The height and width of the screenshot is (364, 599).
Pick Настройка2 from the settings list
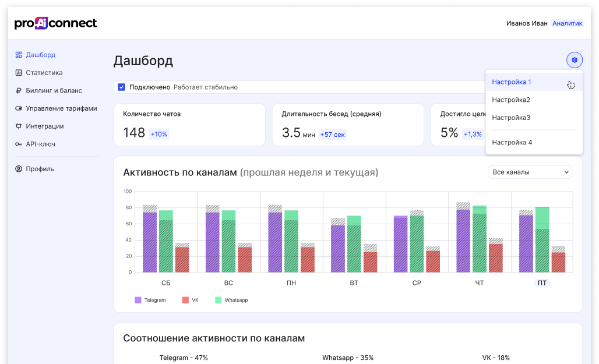[511, 100]
